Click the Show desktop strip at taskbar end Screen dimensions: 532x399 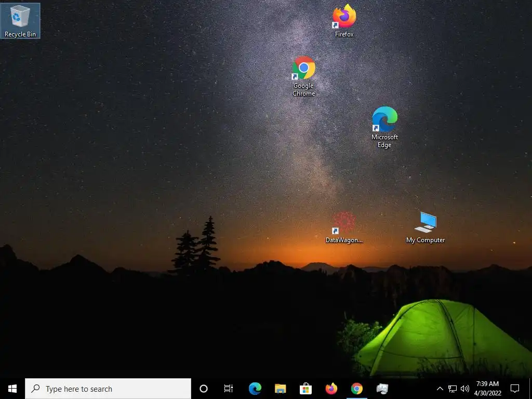pyautogui.click(x=530, y=389)
